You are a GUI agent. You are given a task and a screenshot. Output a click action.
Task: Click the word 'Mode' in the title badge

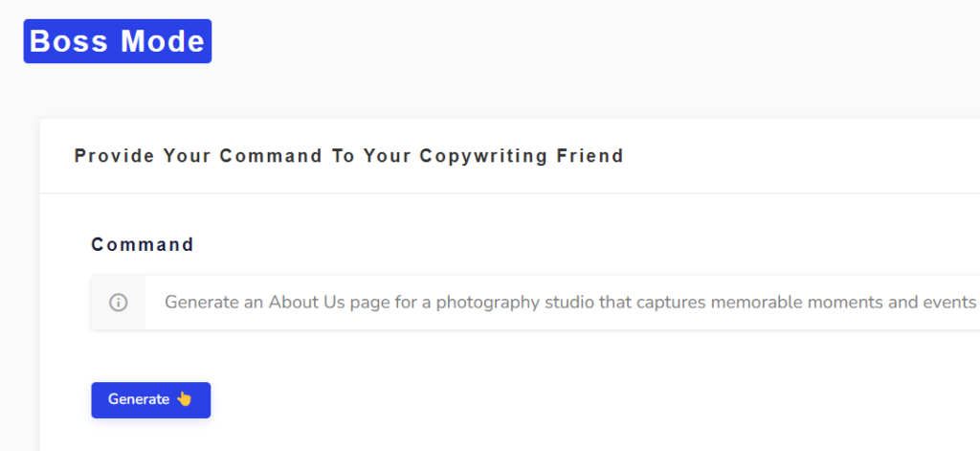click(x=162, y=41)
